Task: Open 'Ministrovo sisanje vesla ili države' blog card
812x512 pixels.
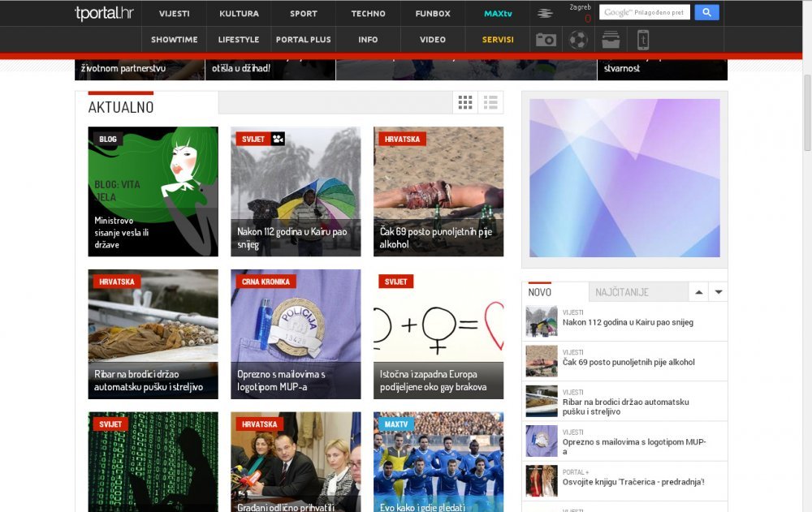Action: click(x=153, y=191)
